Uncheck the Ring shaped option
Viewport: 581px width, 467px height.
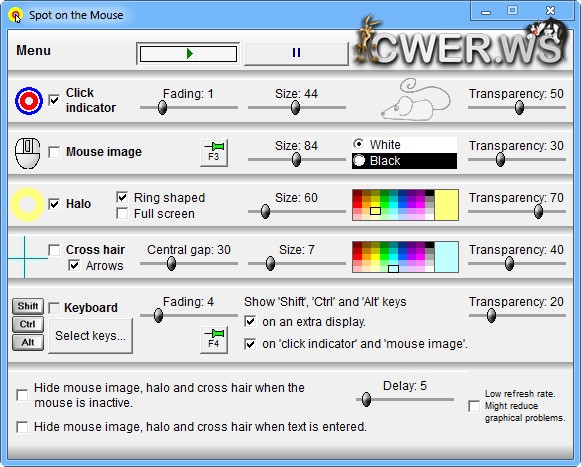point(122,197)
